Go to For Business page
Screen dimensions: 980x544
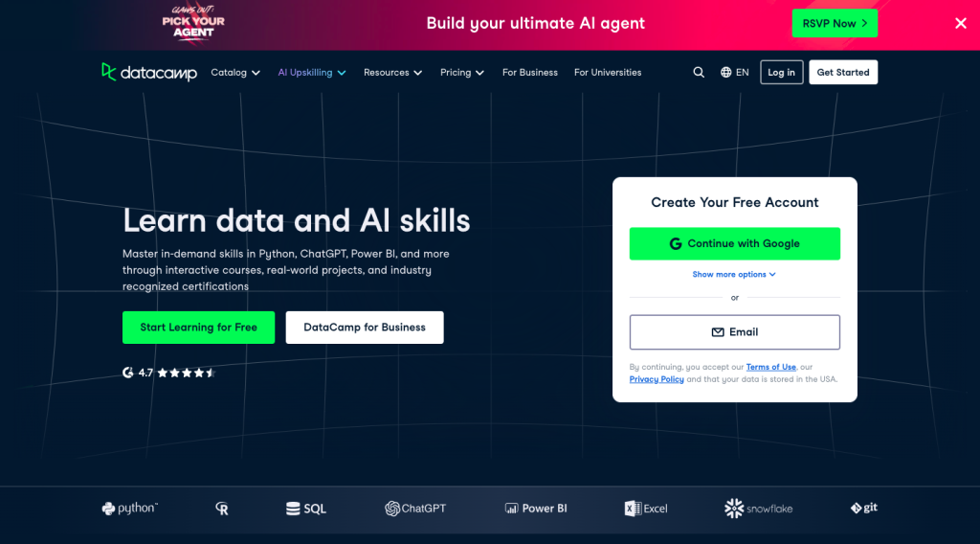pos(530,73)
